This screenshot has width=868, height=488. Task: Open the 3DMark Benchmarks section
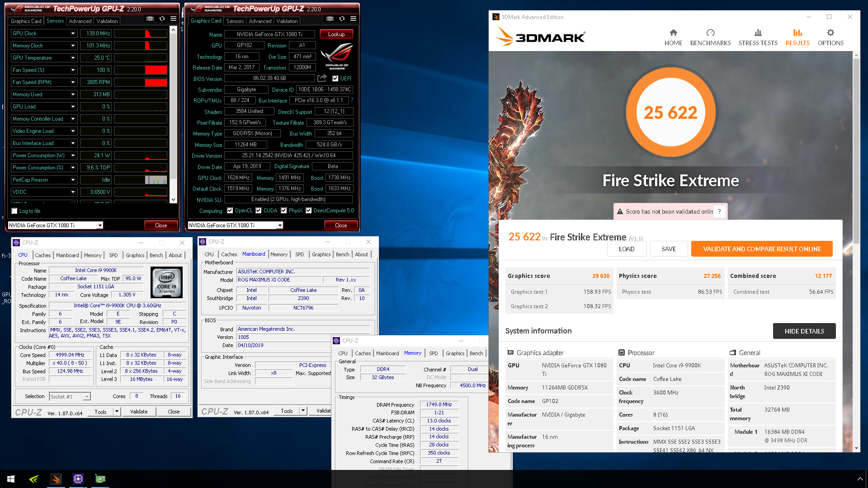[x=710, y=37]
